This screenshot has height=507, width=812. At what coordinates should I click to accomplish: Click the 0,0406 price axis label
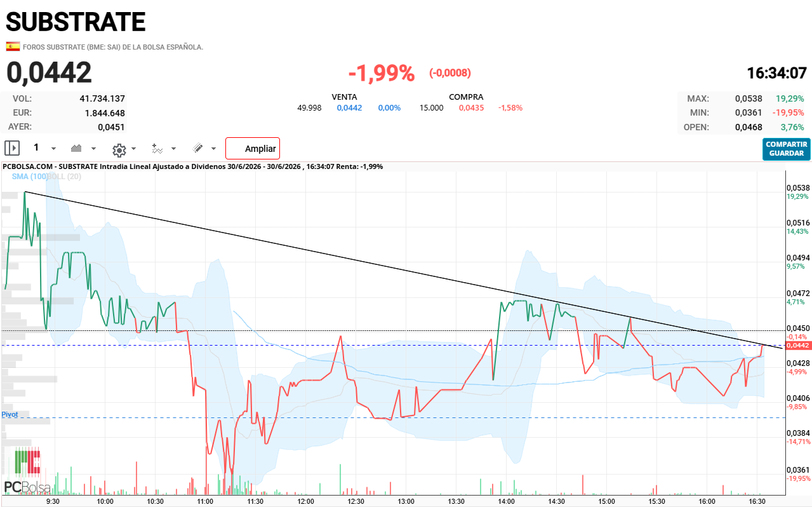[x=798, y=398]
